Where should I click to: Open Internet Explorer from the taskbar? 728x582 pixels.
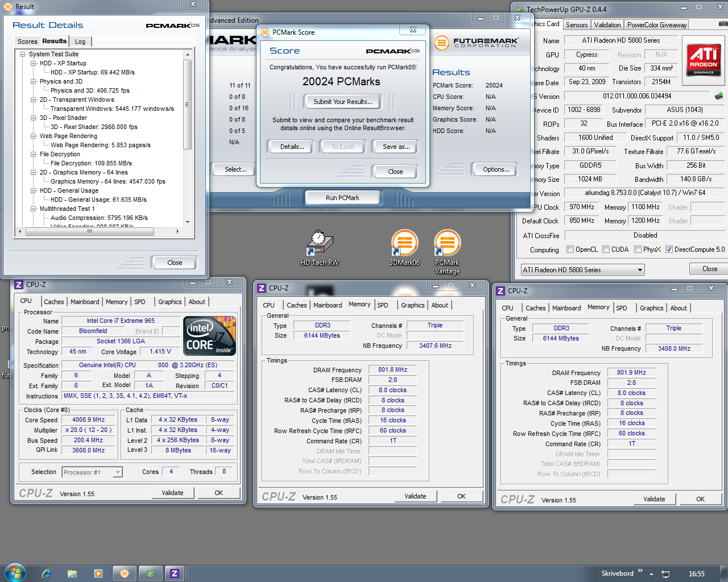(x=47, y=573)
